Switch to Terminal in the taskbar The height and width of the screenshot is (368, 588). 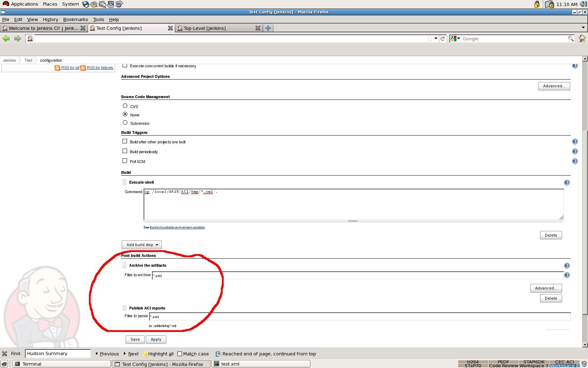coord(61,364)
